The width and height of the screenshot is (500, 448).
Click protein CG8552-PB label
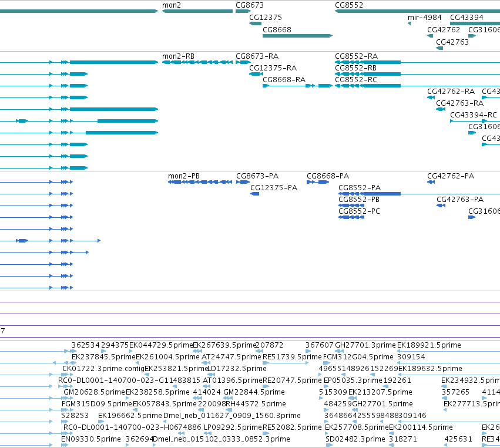[x=359, y=200]
